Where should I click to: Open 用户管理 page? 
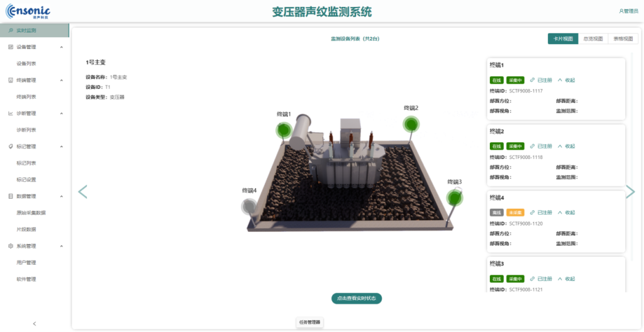(26, 263)
